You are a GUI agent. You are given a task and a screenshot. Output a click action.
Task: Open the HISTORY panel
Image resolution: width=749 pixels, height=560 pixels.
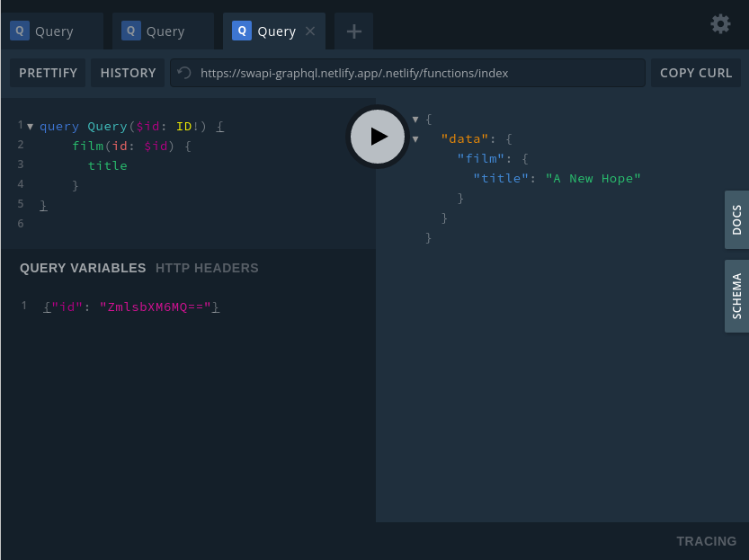pyautogui.click(x=128, y=73)
